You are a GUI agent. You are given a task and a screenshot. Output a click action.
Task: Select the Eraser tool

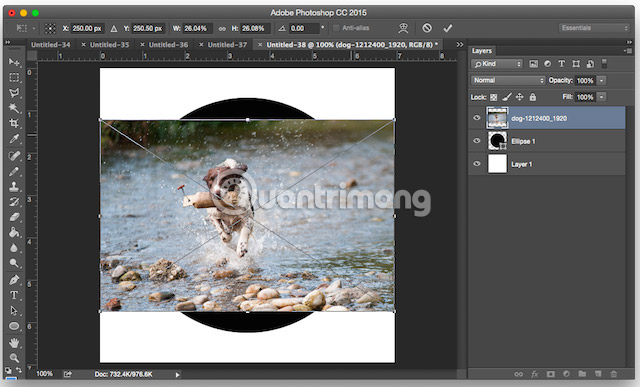[x=14, y=217]
